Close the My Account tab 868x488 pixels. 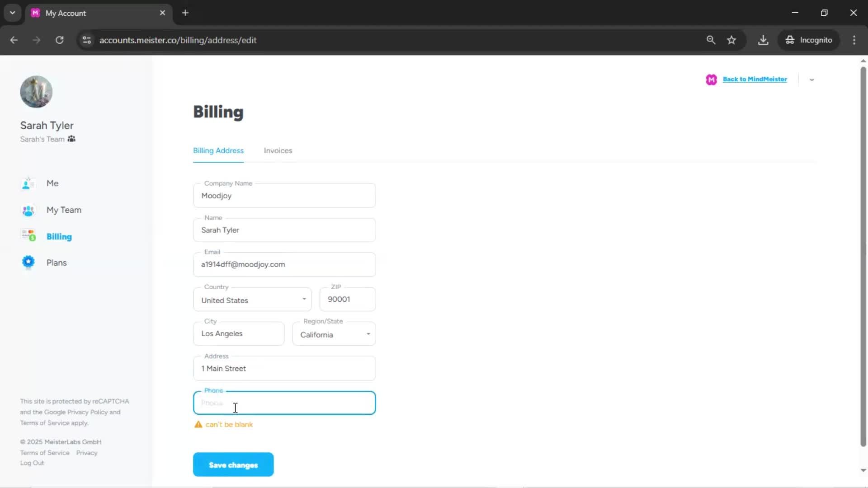point(163,13)
